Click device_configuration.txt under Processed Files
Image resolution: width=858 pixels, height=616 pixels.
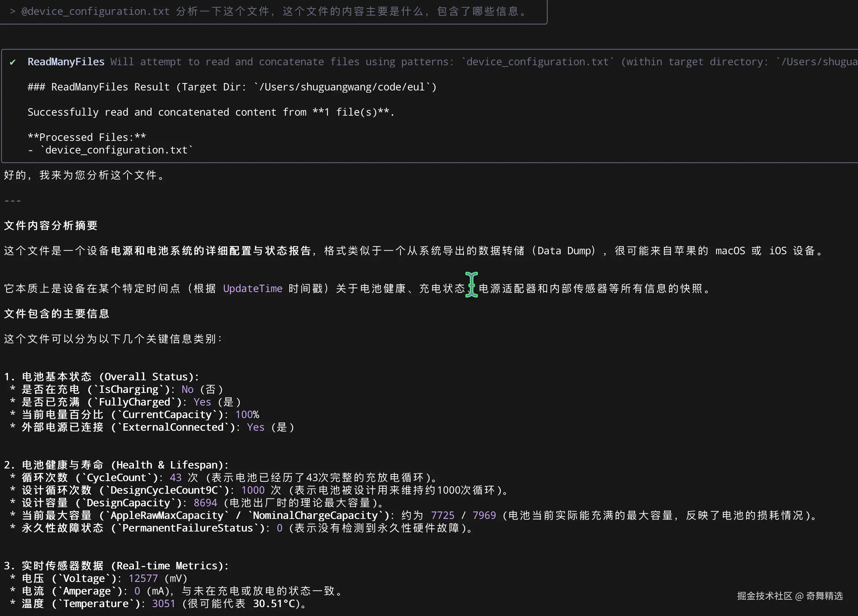pos(116,150)
